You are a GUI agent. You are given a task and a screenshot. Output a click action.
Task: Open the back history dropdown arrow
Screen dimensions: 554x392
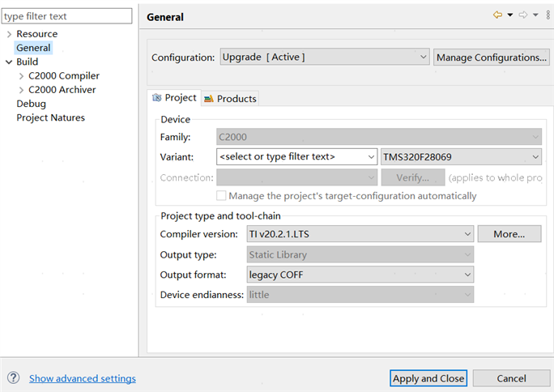(510, 15)
